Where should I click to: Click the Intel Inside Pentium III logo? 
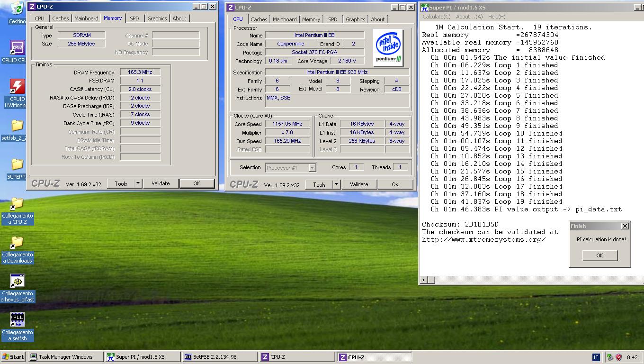(388, 47)
